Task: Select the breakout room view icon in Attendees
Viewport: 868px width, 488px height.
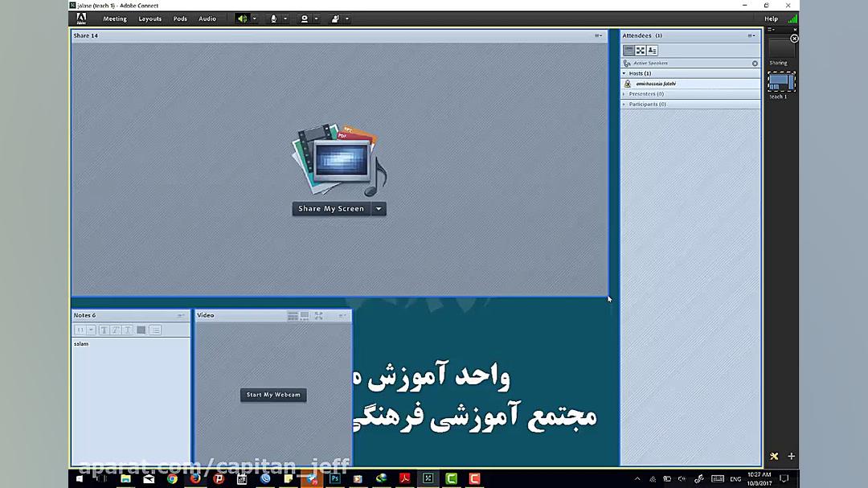Action: (639, 50)
